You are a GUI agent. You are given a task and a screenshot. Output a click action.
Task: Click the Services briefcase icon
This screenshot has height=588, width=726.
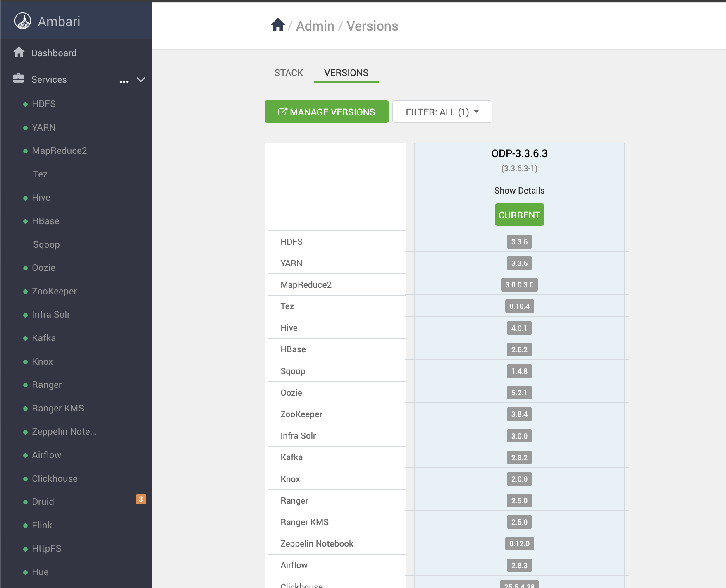click(x=19, y=78)
